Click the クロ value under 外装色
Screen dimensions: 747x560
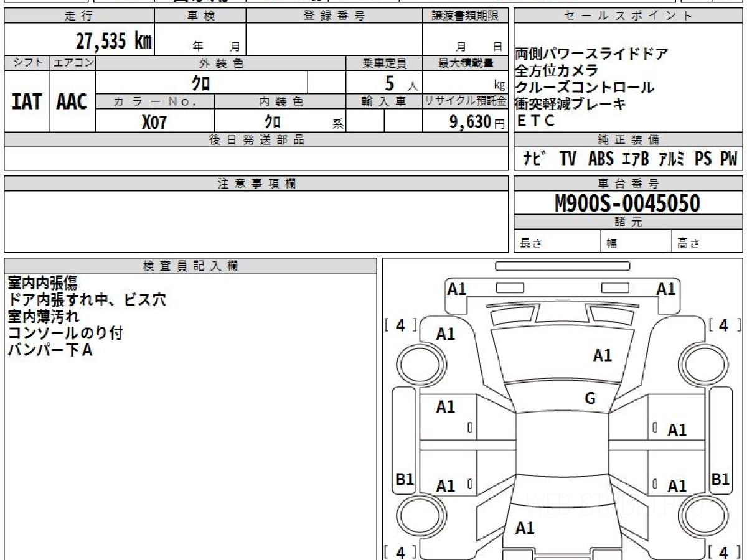201,82
